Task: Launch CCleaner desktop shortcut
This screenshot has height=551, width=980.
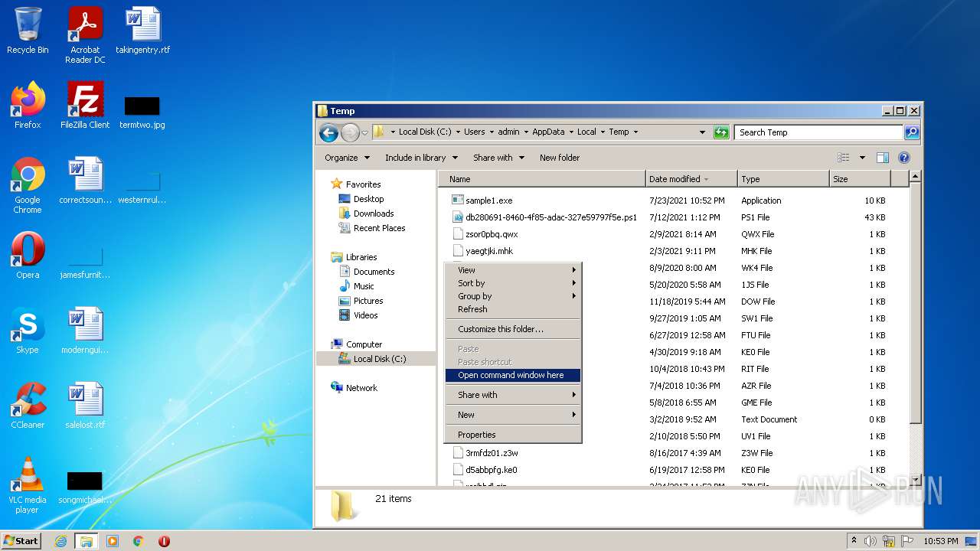Action: [x=28, y=406]
